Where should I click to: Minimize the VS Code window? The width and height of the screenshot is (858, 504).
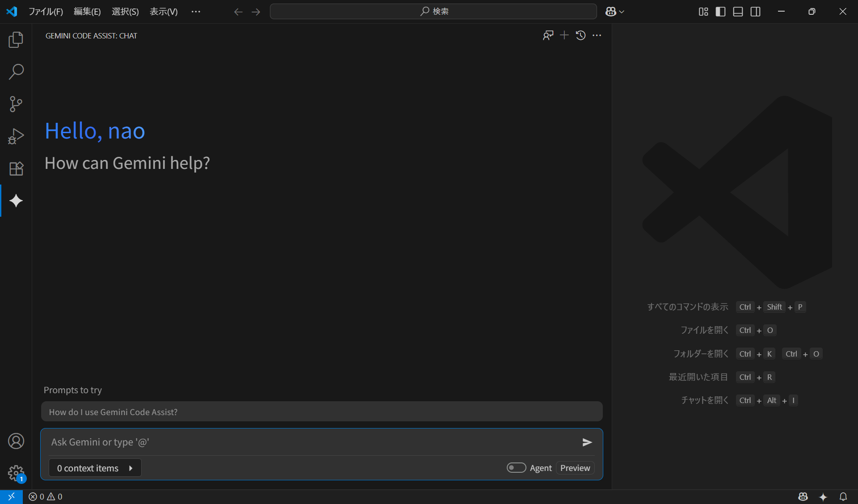(x=781, y=12)
